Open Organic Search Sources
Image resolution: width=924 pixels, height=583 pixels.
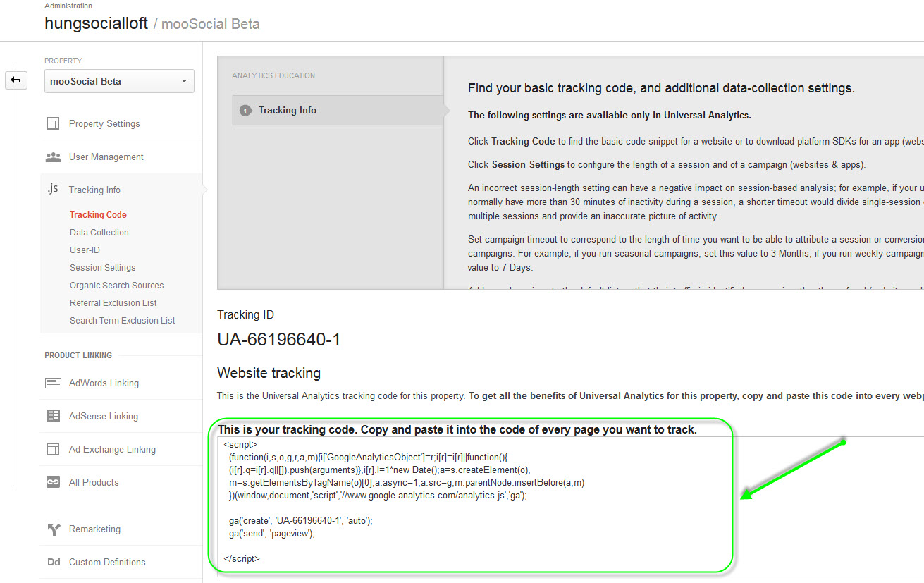(117, 286)
